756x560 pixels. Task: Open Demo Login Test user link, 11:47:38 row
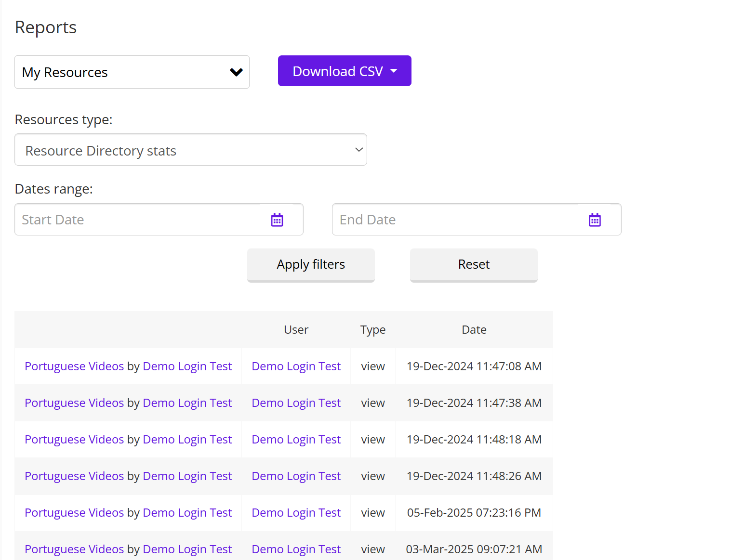(296, 403)
